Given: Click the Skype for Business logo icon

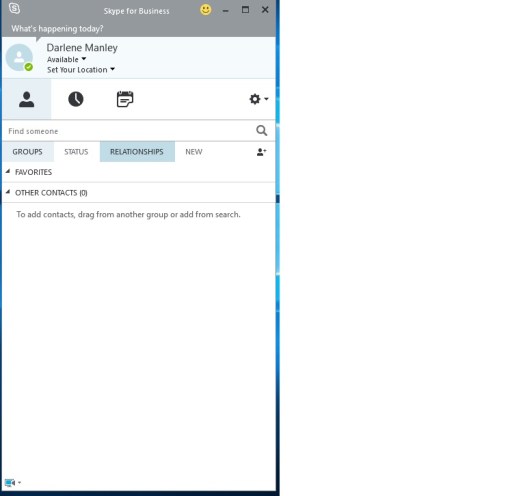Looking at the screenshot, I should tap(14, 9).
